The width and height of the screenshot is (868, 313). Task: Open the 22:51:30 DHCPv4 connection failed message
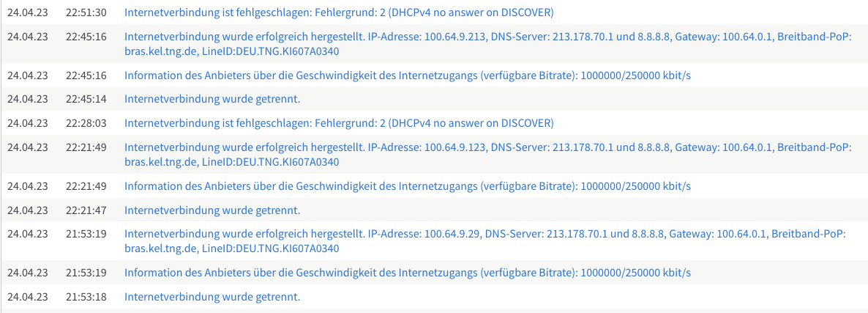click(339, 12)
